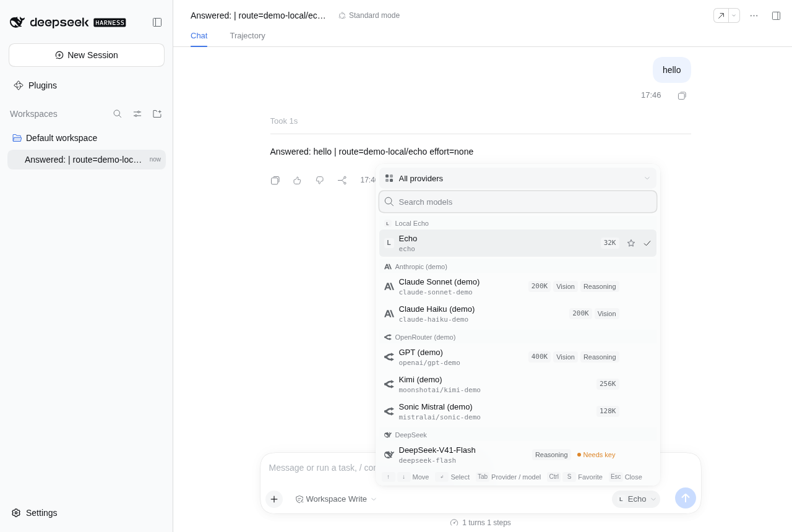Switch to the Chat tab
The image size is (792, 532).
coord(199,36)
